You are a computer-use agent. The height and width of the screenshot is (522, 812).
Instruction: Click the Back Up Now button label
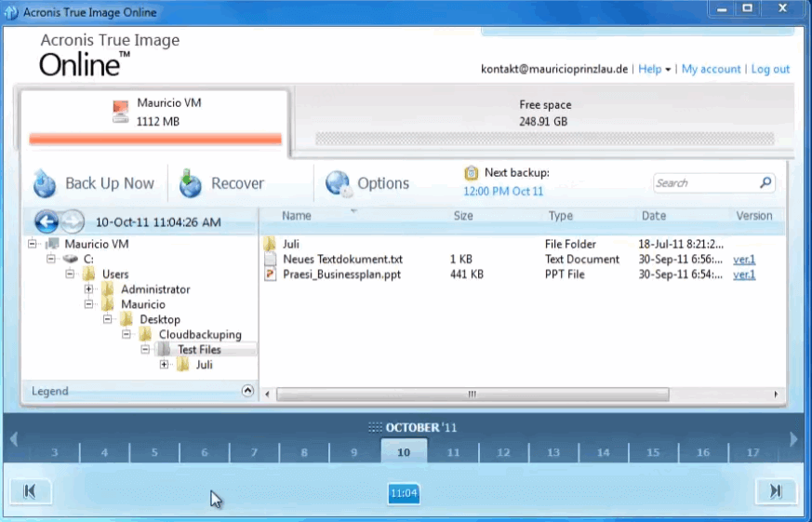coord(109,183)
